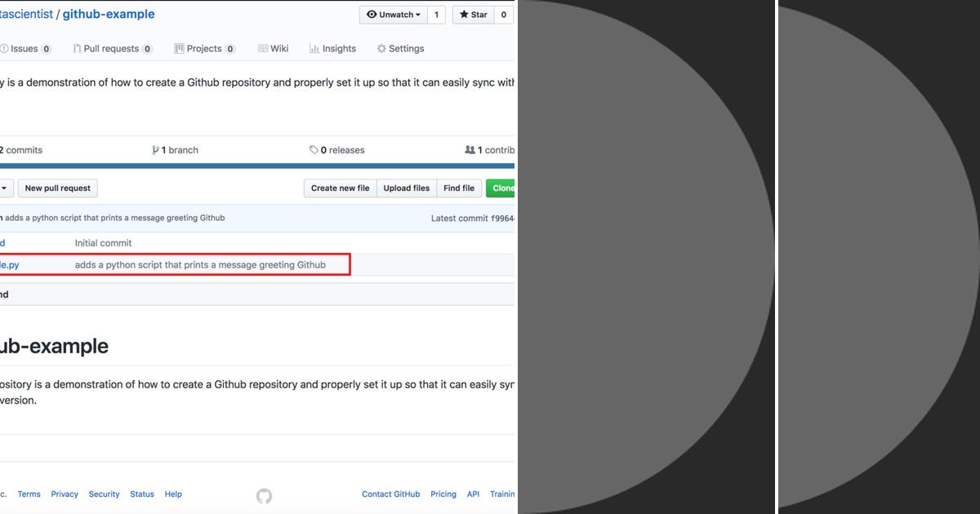View the 0 releases page

coord(336,150)
